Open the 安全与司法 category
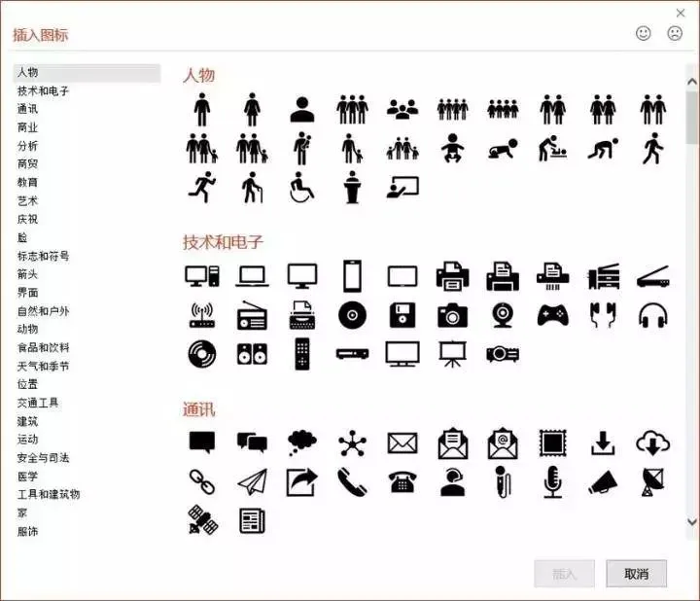 (43, 458)
